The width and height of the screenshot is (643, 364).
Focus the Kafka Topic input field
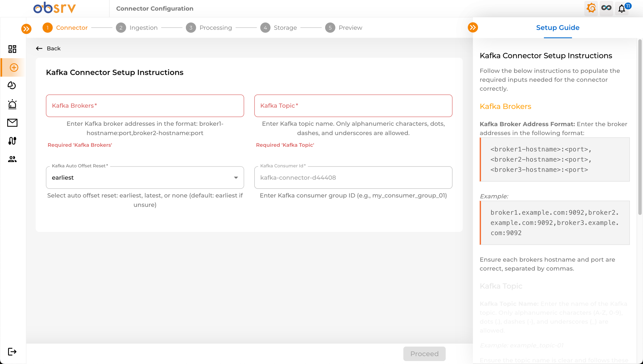[353, 106]
